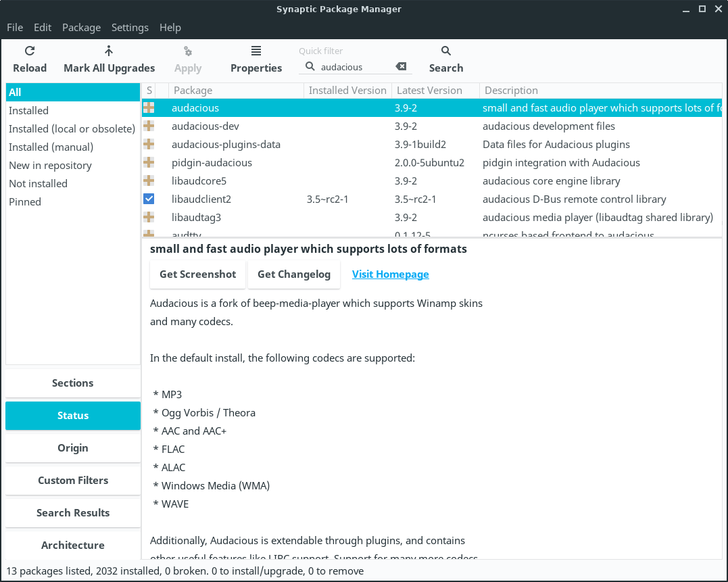Mark the audacious-plugins-data status box

coord(149,145)
